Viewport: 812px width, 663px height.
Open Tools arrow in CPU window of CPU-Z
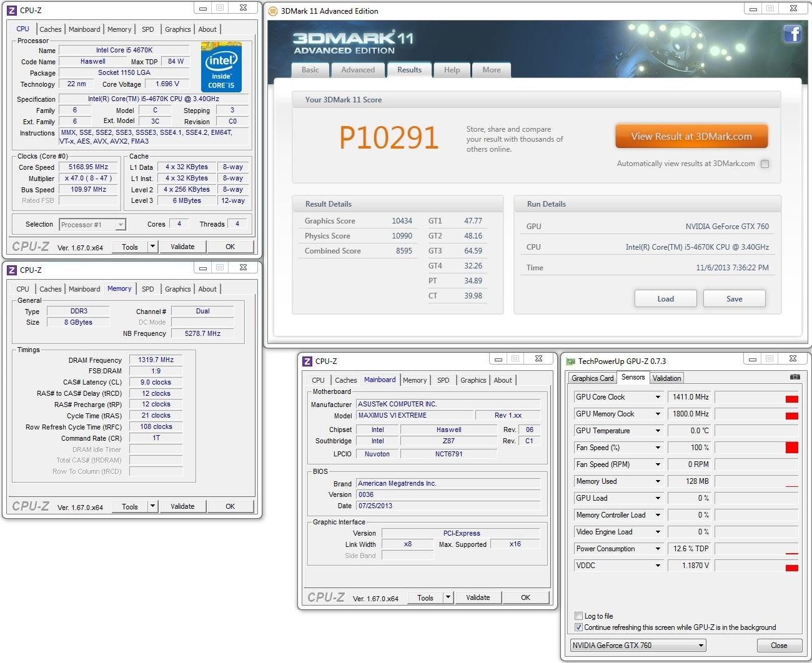[x=152, y=247]
